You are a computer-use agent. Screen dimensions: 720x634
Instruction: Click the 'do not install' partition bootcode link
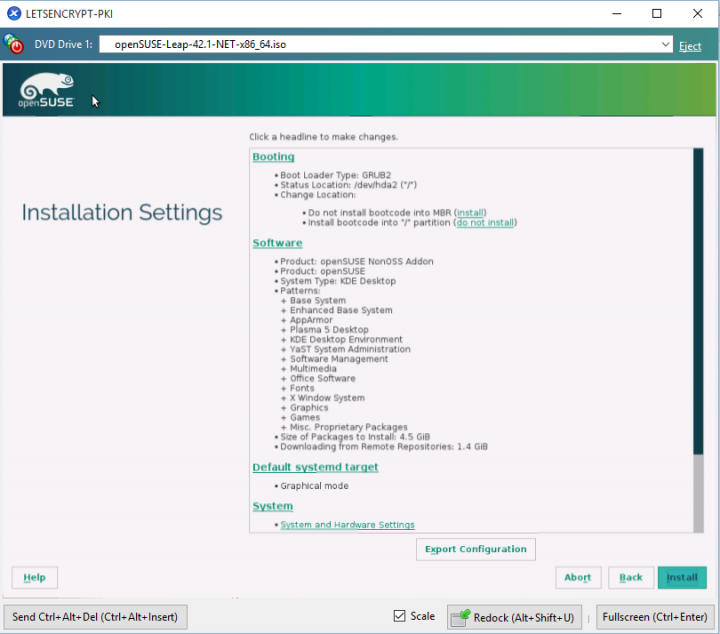486,223
